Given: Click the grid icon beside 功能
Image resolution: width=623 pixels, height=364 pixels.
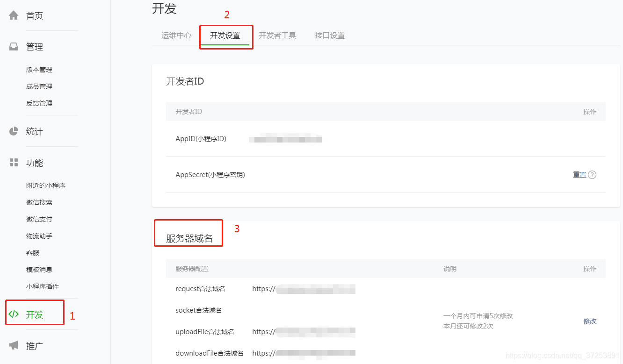Looking at the screenshot, I should click(14, 163).
